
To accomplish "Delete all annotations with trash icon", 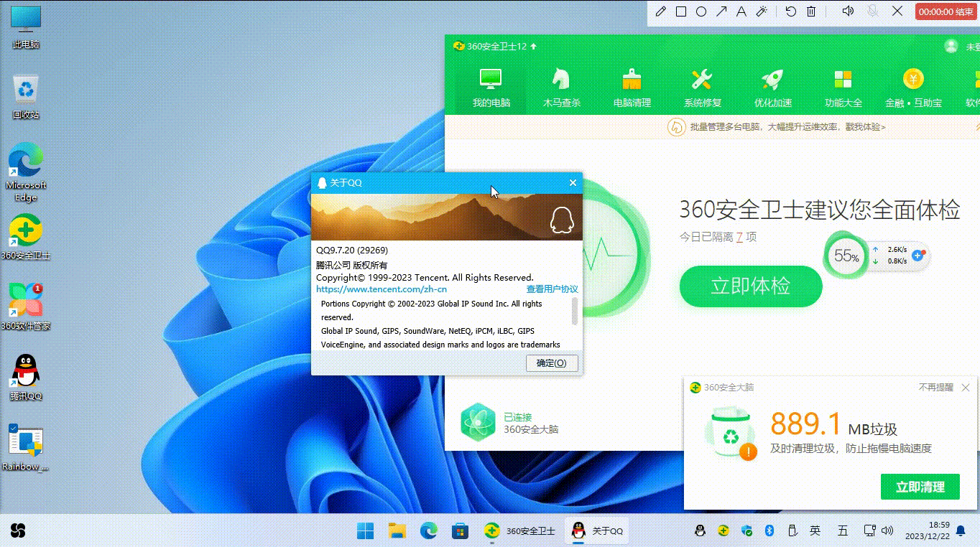I will pos(811,11).
